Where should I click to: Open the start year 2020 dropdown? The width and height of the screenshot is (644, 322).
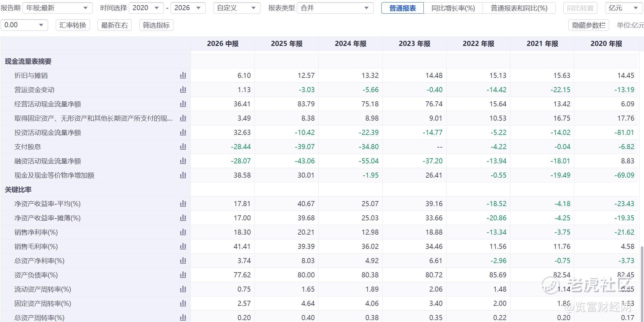(146, 8)
